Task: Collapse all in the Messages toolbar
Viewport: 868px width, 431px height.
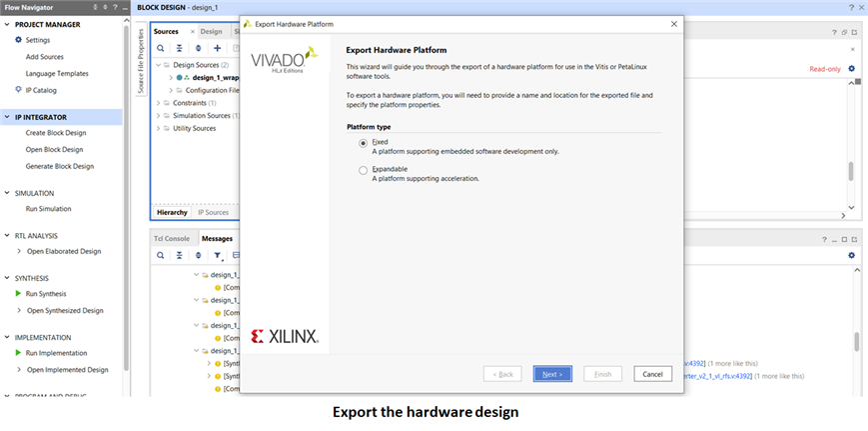Action: click(x=180, y=255)
